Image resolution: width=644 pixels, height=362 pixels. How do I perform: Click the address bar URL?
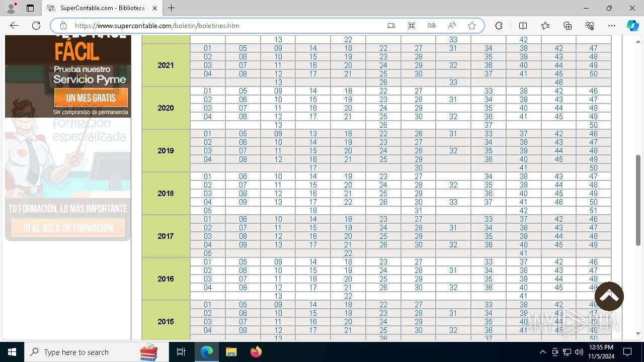coord(157,26)
